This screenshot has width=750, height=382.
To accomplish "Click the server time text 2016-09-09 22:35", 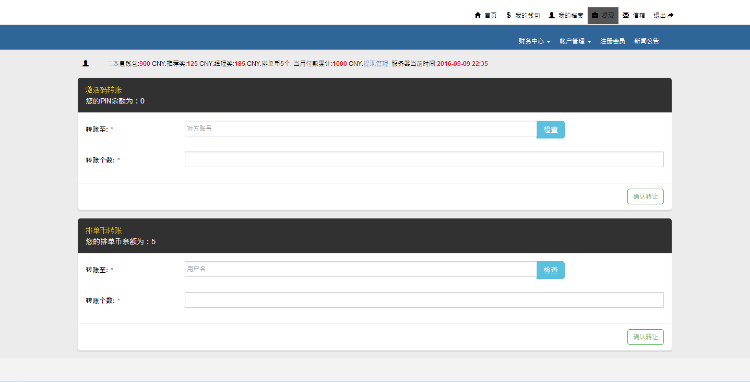I will click(x=462, y=63).
